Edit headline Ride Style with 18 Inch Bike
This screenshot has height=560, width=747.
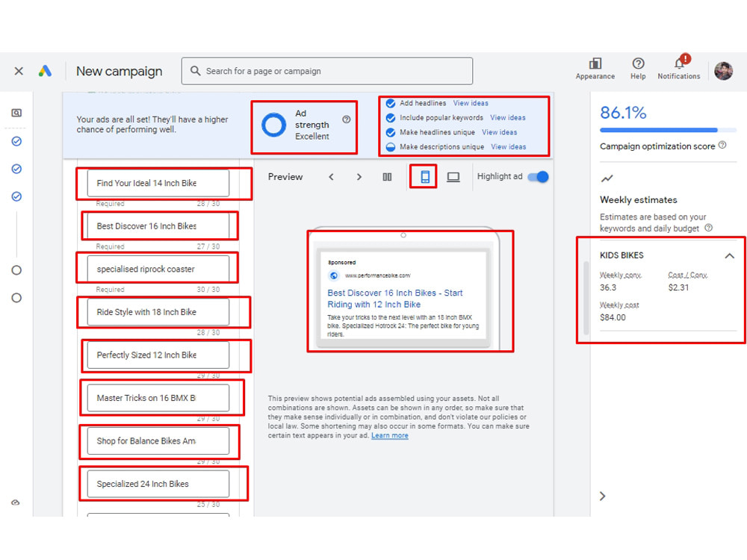click(158, 312)
